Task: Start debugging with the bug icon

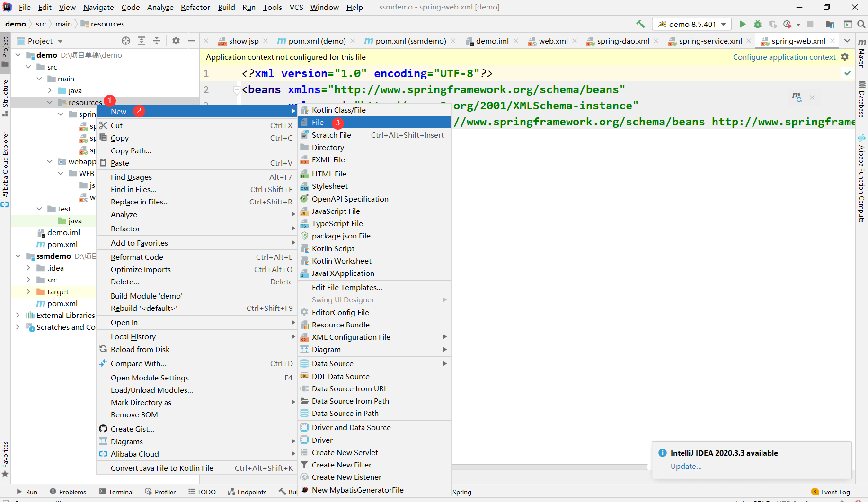Action: (x=758, y=24)
